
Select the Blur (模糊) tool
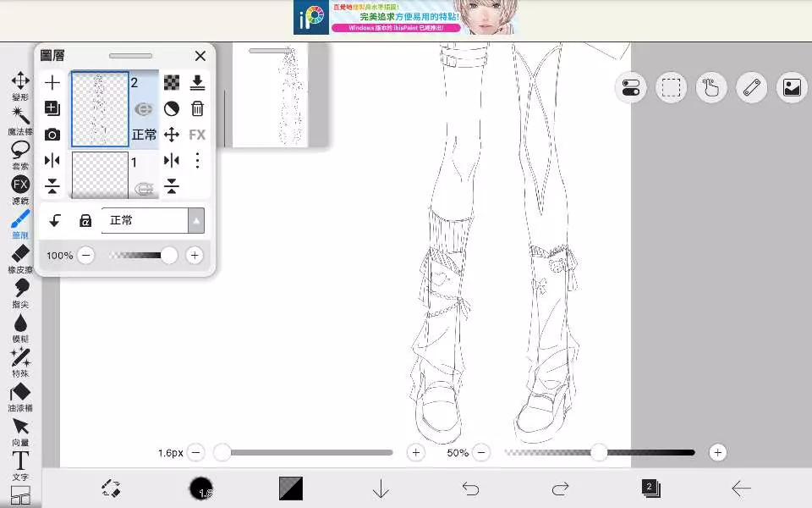pos(20,328)
